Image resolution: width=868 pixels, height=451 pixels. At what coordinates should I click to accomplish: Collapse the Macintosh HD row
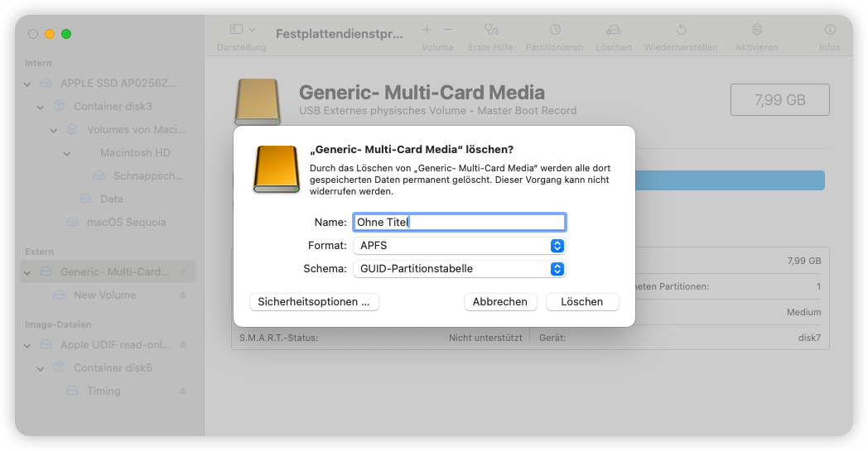67,154
